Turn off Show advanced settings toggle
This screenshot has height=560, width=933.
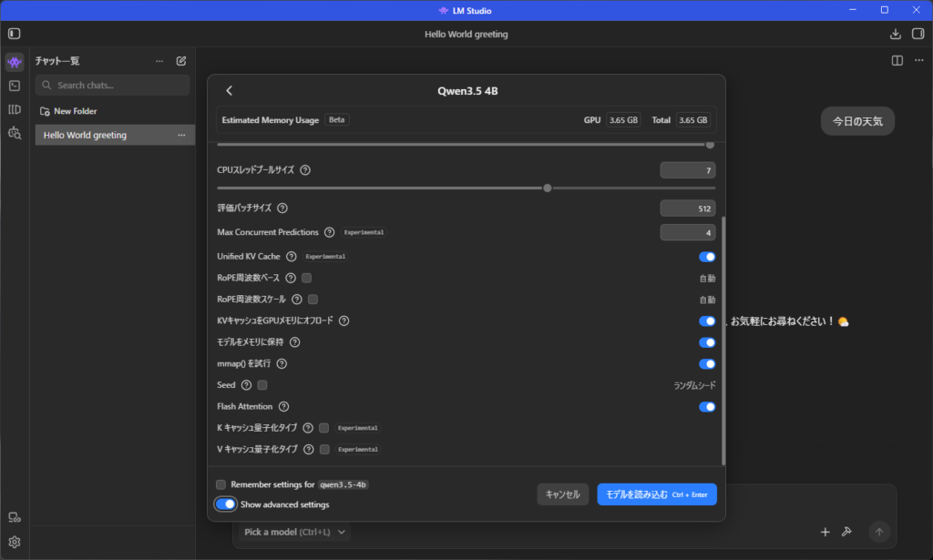(x=225, y=504)
